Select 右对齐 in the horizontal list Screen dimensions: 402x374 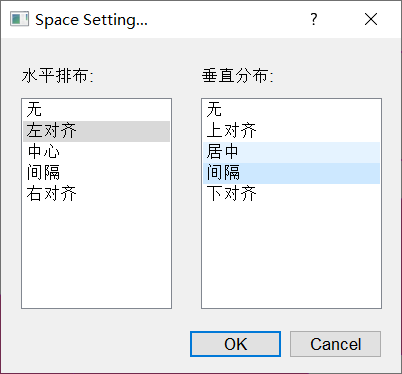pos(96,194)
